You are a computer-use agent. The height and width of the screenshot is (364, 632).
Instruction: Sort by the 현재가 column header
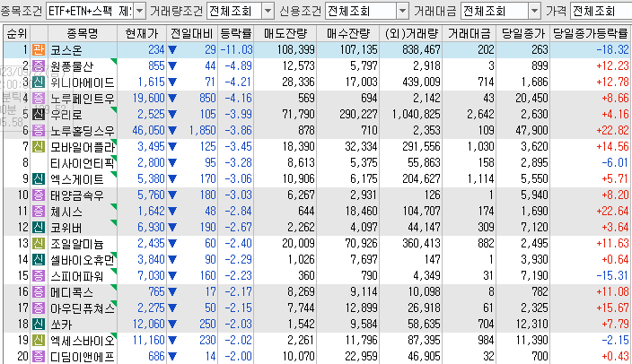142,33
